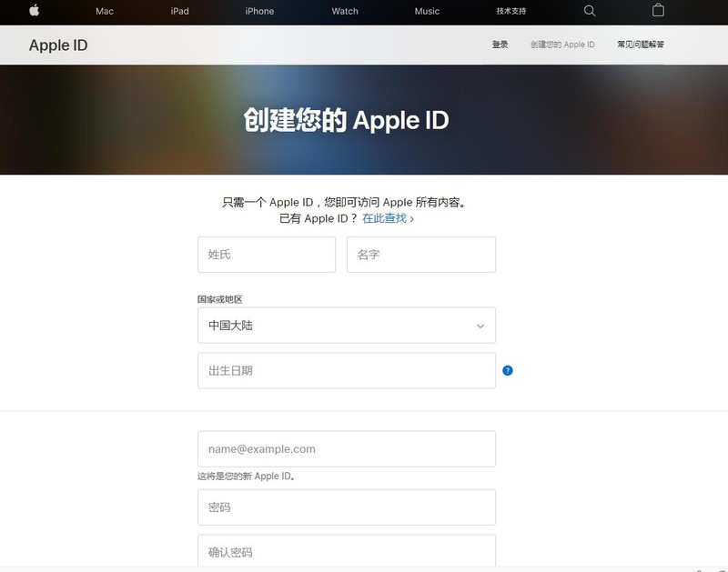Image resolution: width=728 pixels, height=572 pixels.
Task: Navigate to the Music section
Action: (x=427, y=11)
